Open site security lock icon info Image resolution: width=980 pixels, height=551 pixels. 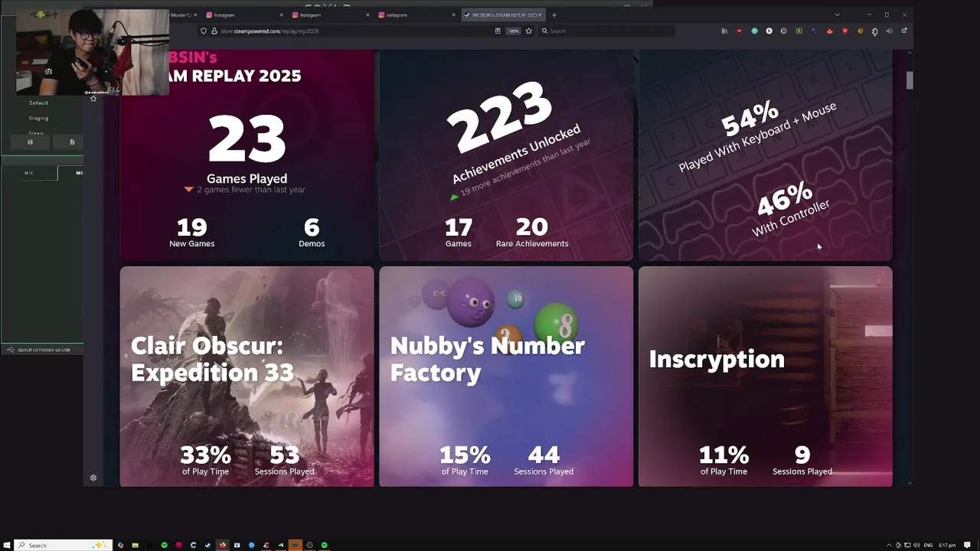[x=214, y=31]
